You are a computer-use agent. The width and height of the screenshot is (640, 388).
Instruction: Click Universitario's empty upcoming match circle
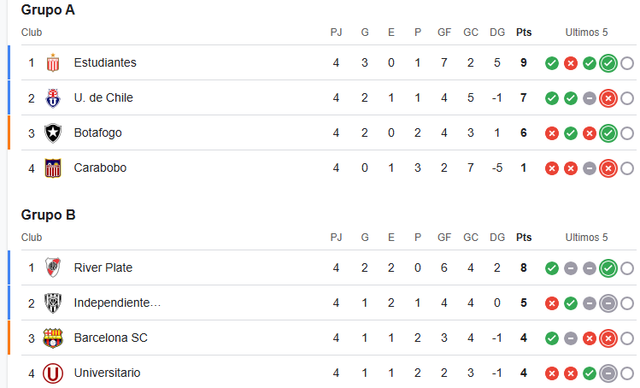pos(627,373)
